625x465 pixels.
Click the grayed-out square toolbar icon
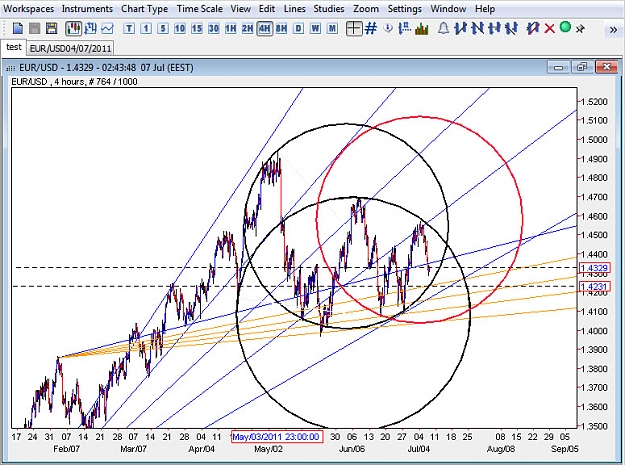(x=35, y=29)
